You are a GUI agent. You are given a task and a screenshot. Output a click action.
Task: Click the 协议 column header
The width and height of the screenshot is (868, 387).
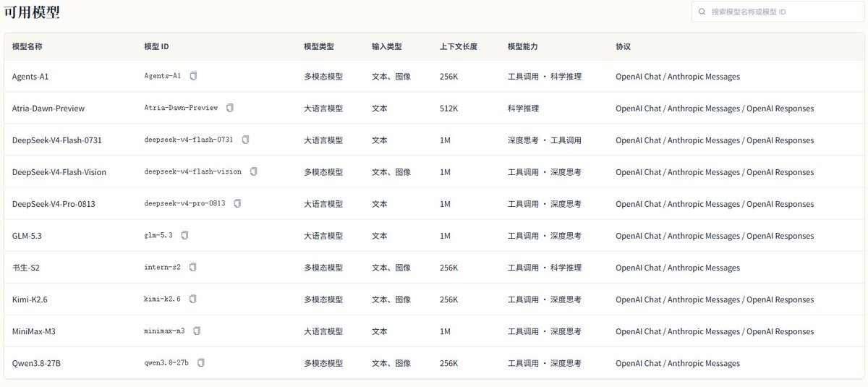[x=624, y=46]
